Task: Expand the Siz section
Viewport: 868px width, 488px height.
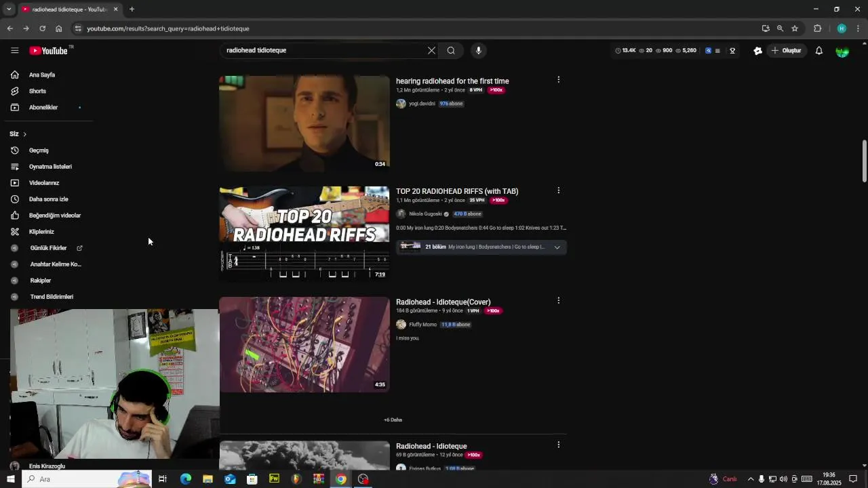Action: [x=18, y=134]
